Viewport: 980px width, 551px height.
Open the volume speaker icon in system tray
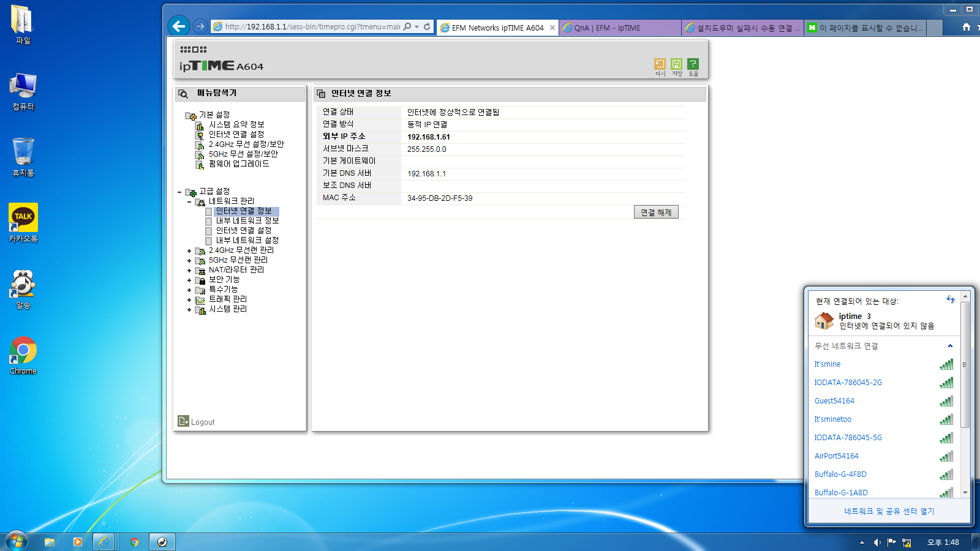pos(877,542)
